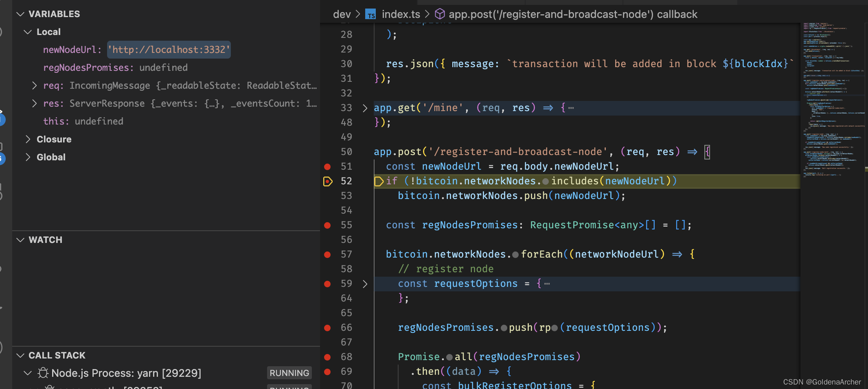The height and width of the screenshot is (389, 868).
Task: Toggle the current-line breakpoint on line 52
Action: pyautogui.click(x=328, y=181)
